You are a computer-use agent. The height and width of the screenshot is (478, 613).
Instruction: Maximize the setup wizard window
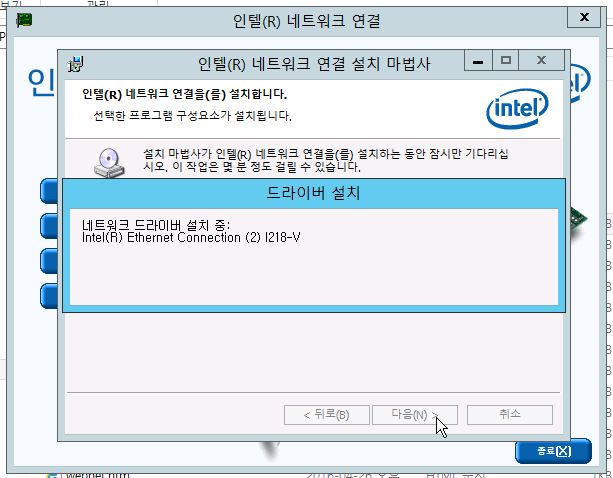[x=505, y=61]
